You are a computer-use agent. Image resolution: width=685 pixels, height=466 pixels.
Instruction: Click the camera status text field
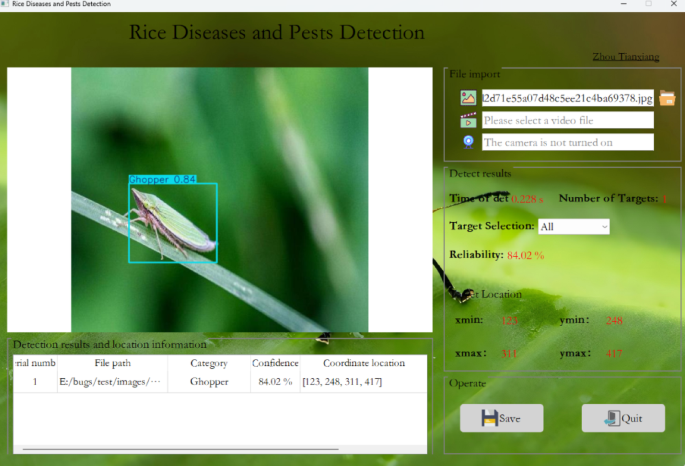(567, 142)
